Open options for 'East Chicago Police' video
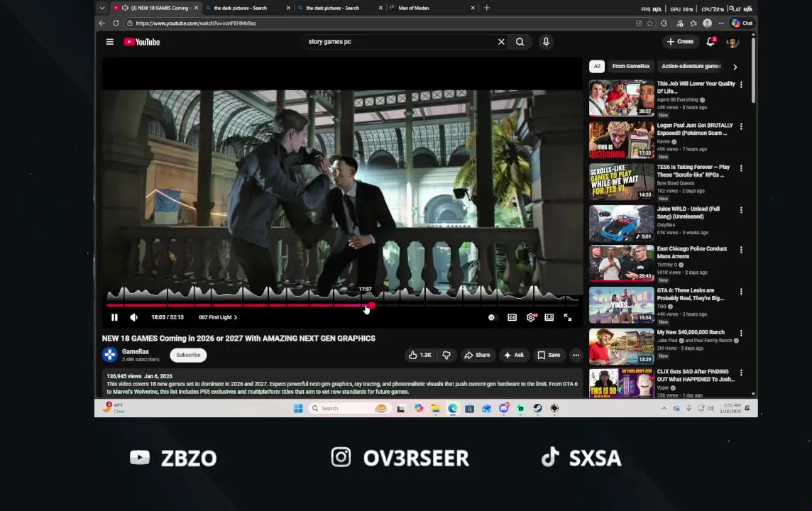Screen dimensions: 812x511 coord(741,250)
